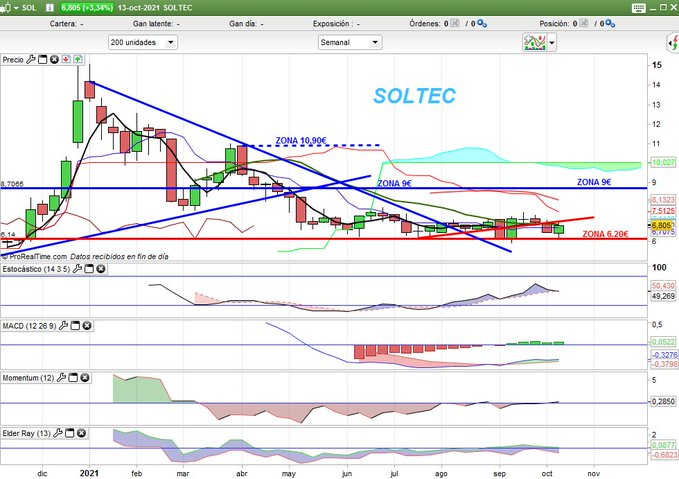Viewport: 679px width, 479px height.
Task: Expand the chart style dropdown arrow
Action: point(552,42)
